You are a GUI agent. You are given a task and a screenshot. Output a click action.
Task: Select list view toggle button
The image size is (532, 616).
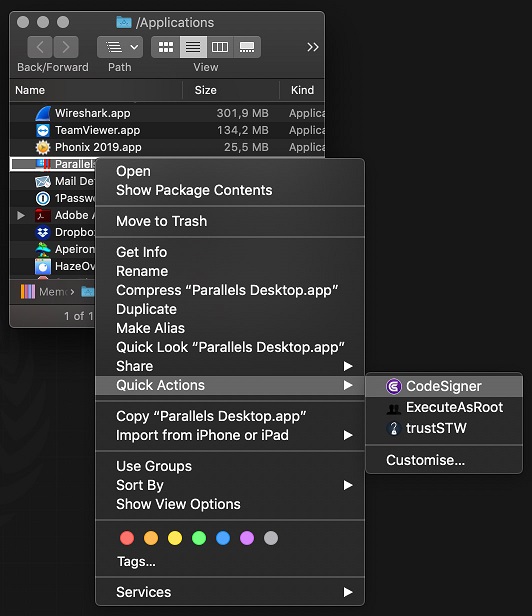point(193,47)
